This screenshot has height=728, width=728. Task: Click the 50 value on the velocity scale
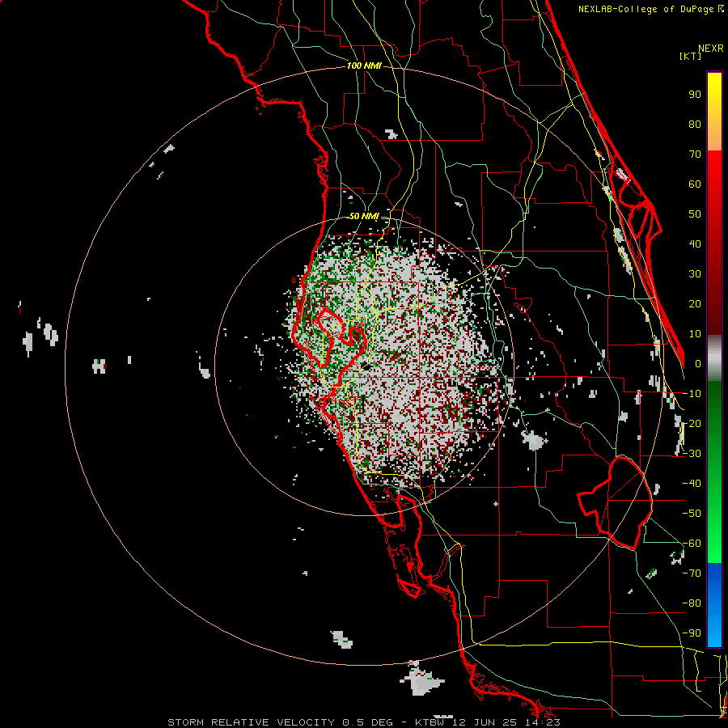pyautogui.click(x=695, y=214)
